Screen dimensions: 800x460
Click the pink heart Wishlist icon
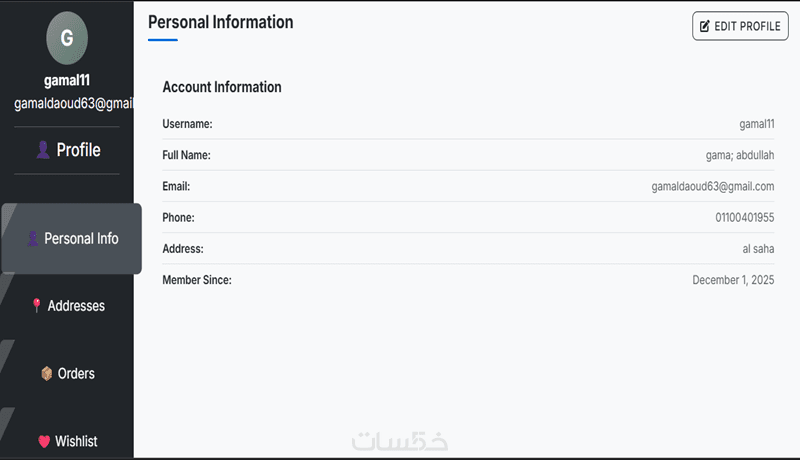43,441
